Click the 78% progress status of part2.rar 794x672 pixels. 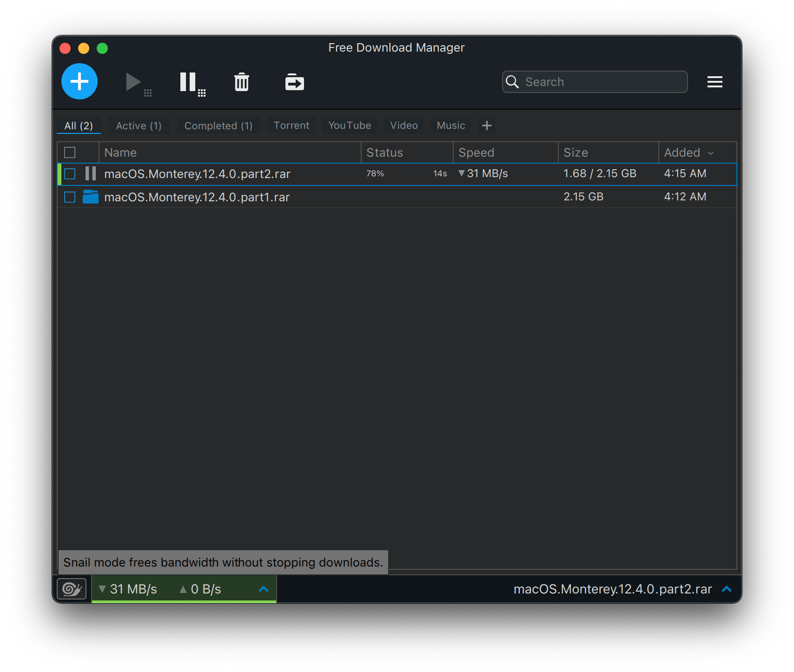pyautogui.click(x=375, y=174)
